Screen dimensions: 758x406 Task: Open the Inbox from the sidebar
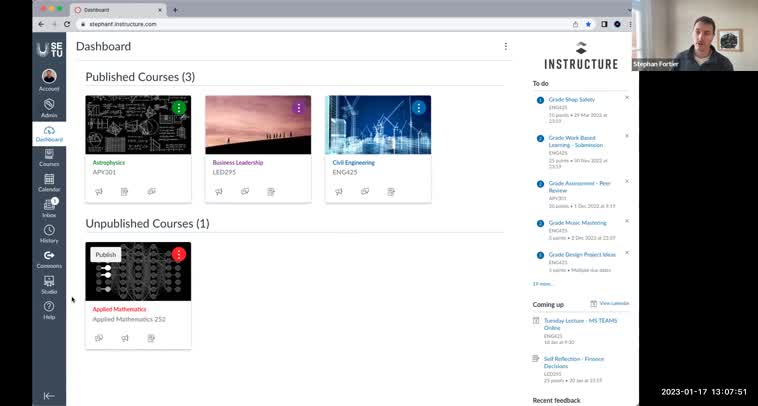click(49, 209)
